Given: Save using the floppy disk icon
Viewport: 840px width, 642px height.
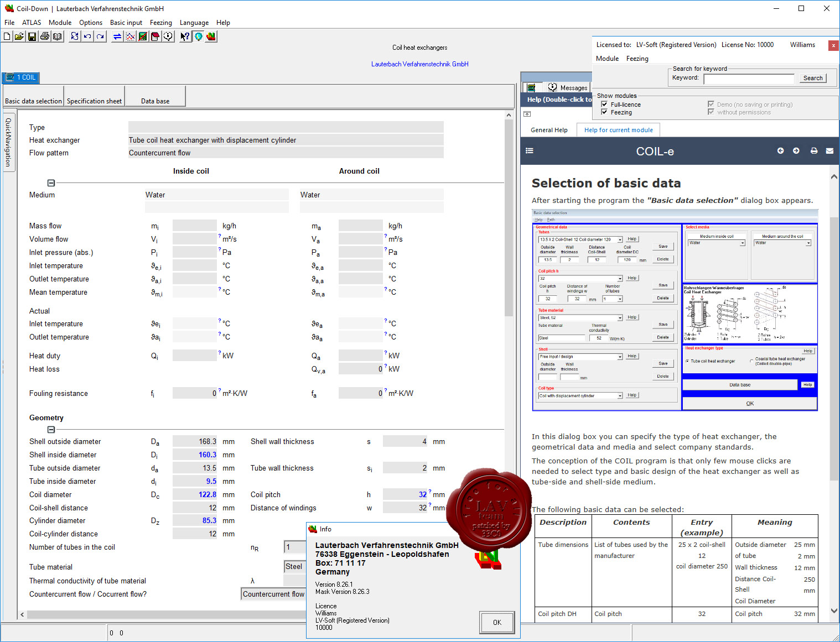Looking at the screenshot, I should pos(32,36).
